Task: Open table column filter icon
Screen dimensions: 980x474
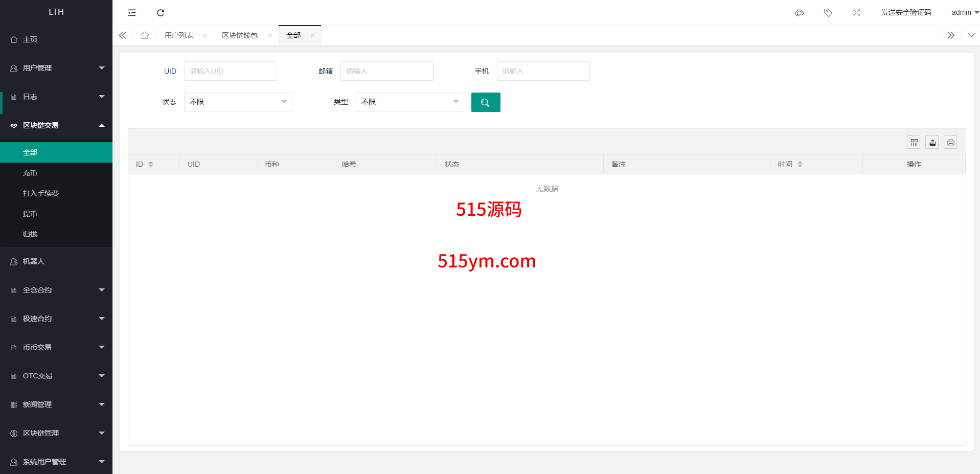Action: pos(914,143)
